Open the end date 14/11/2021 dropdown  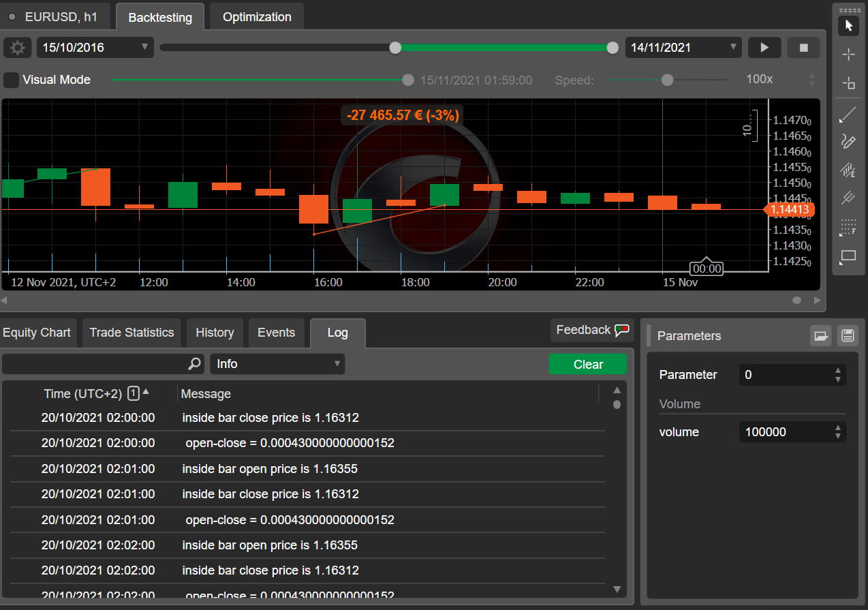point(683,48)
